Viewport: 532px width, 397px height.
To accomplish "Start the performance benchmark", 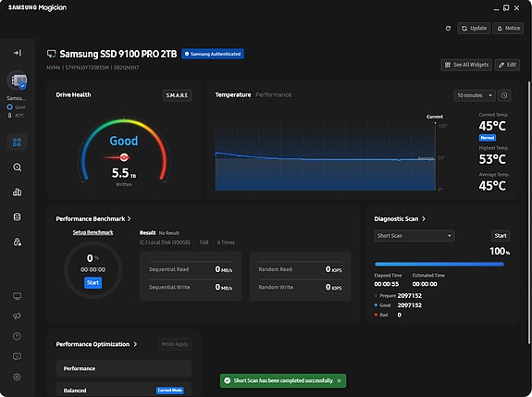I will (x=93, y=282).
